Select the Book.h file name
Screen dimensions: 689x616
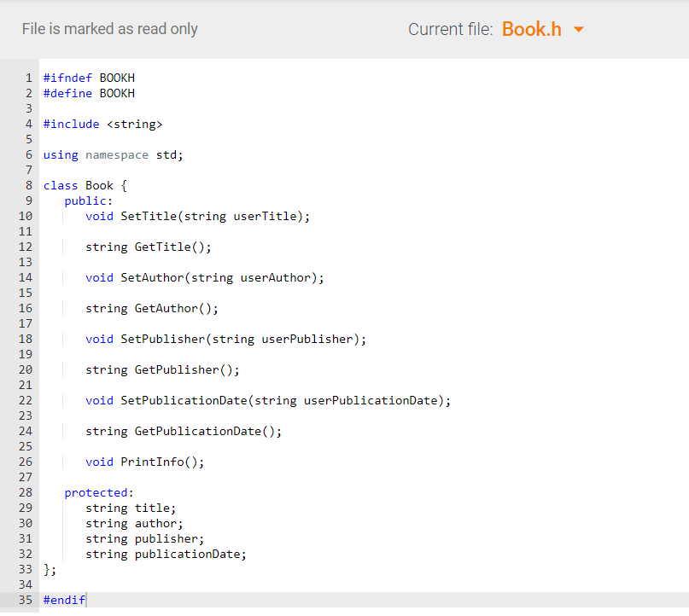coord(532,28)
